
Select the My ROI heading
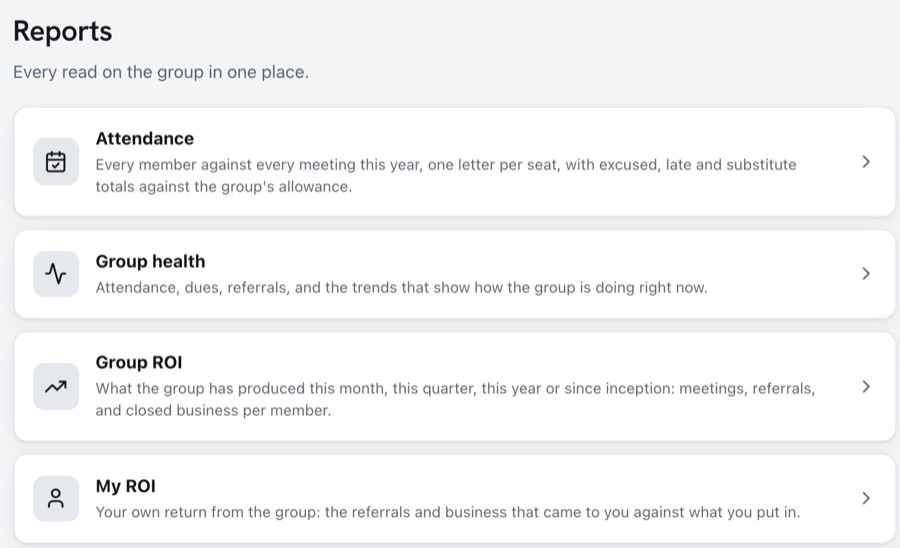coord(126,487)
